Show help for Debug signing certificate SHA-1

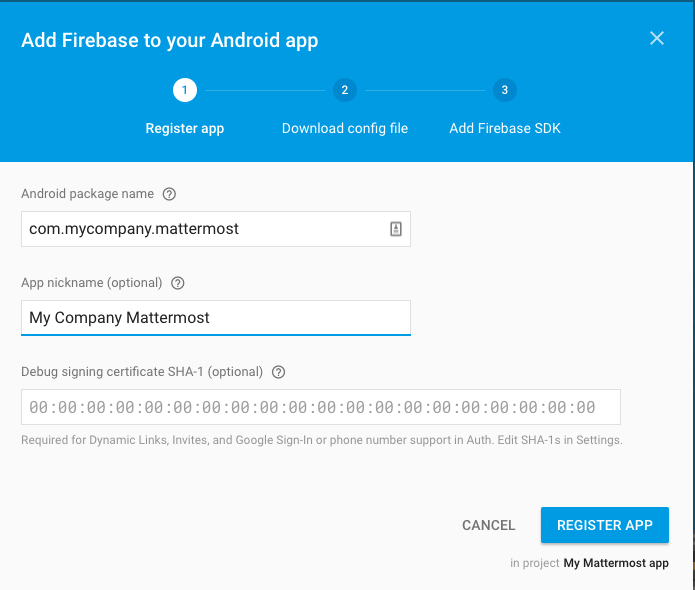tap(279, 372)
